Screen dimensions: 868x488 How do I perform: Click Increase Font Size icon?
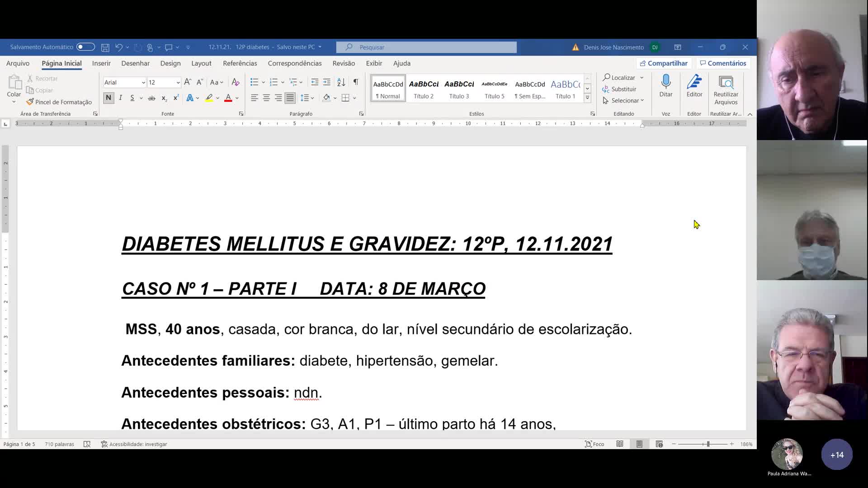tap(188, 82)
